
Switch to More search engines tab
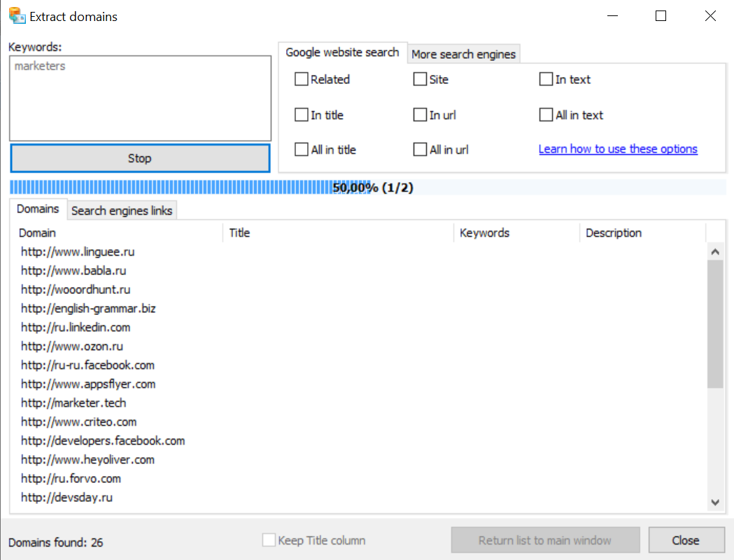(463, 54)
